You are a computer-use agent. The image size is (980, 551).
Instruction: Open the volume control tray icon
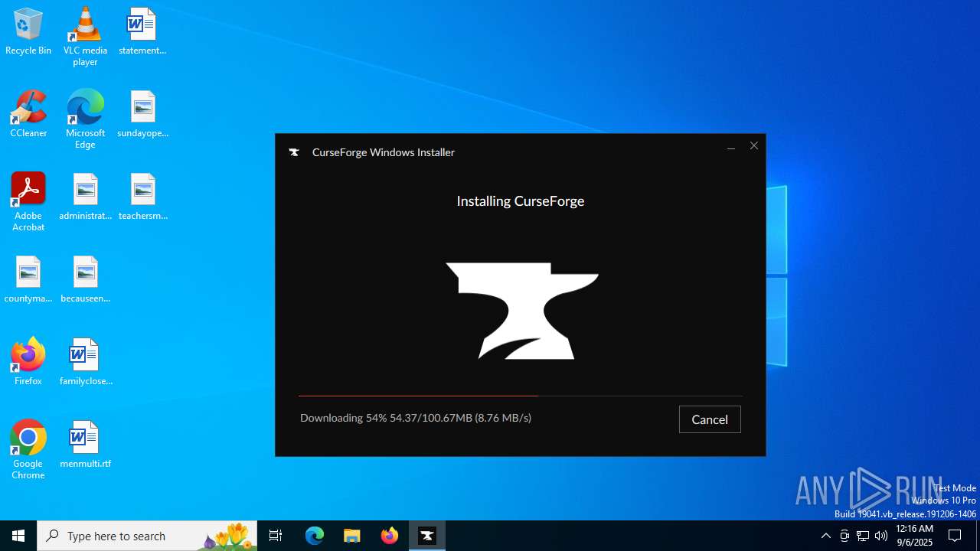point(881,536)
